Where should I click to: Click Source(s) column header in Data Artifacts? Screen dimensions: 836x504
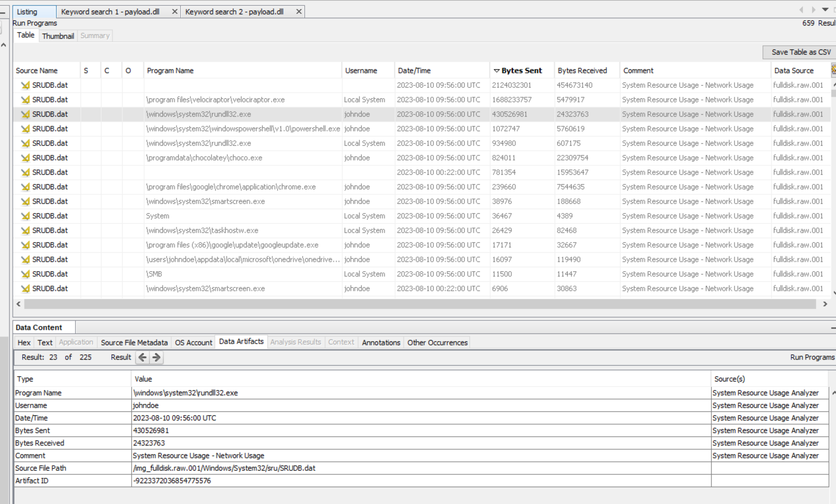pyautogui.click(x=769, y=379)
